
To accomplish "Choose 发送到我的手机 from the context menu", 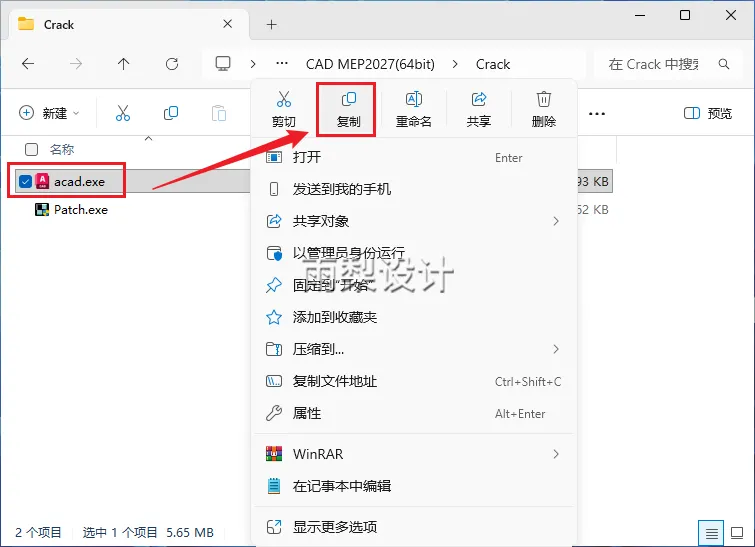I will tap(415, 189).
